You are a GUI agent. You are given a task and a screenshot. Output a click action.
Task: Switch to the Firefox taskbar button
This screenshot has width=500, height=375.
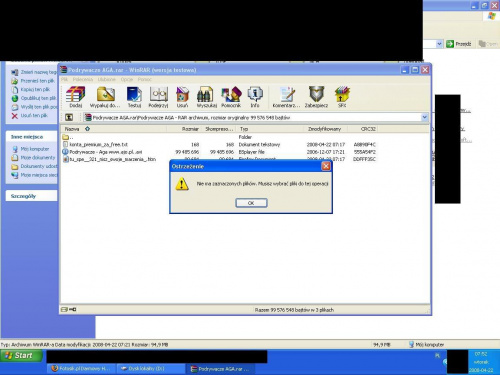(x=81, y=368)
